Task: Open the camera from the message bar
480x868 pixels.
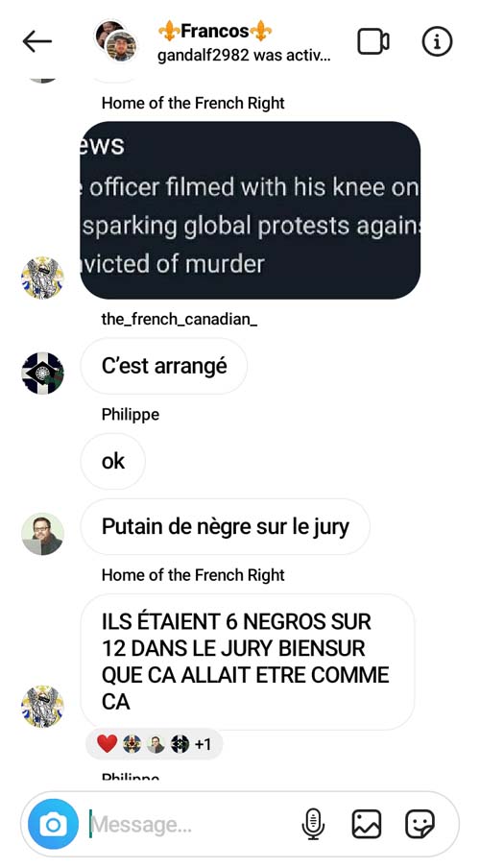Action: pyautogui.click(x=53, y=824)
